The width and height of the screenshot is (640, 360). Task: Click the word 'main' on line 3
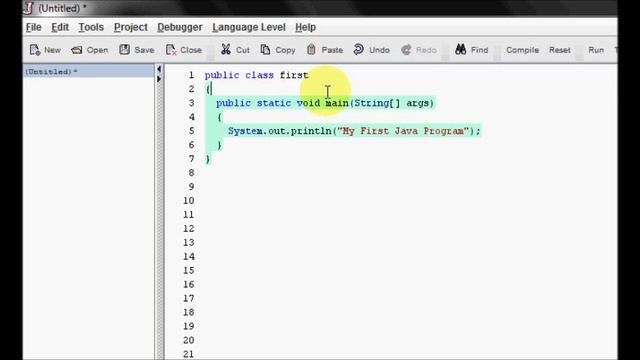coord(337,103)
